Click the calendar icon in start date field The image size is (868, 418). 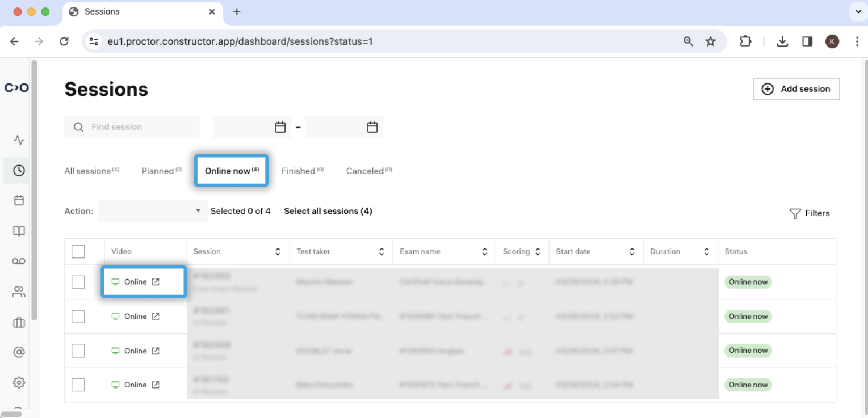coord(280,127)
